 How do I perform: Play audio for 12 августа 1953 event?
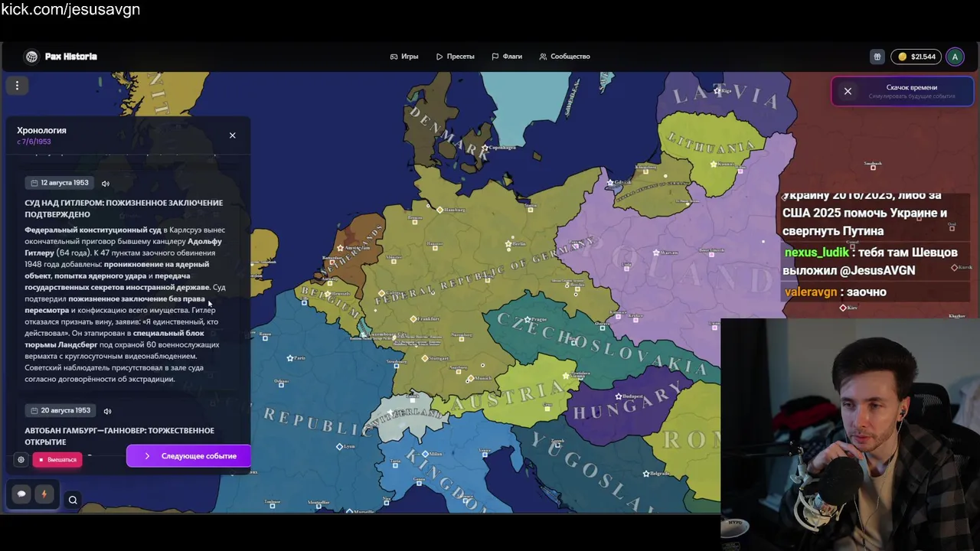(x=106, y=184)
